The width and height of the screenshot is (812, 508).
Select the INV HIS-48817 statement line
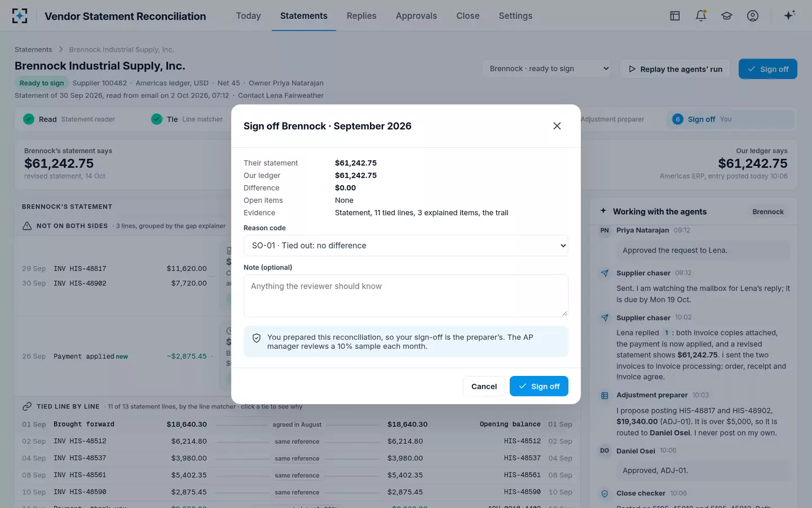(114, 269)
